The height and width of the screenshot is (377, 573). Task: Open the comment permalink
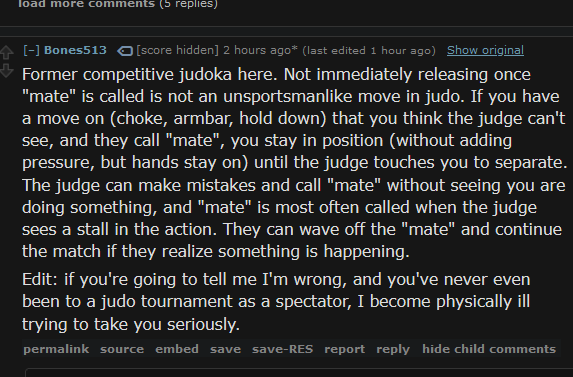[56, 349]
